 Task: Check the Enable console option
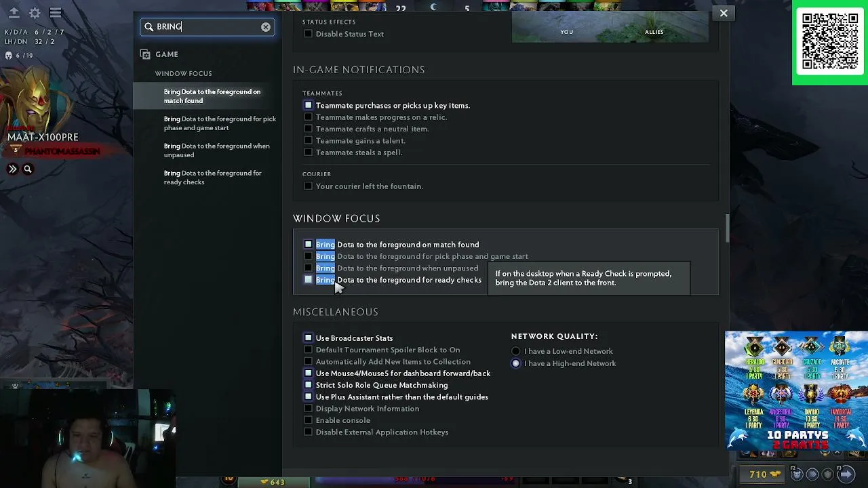(309, 420)
